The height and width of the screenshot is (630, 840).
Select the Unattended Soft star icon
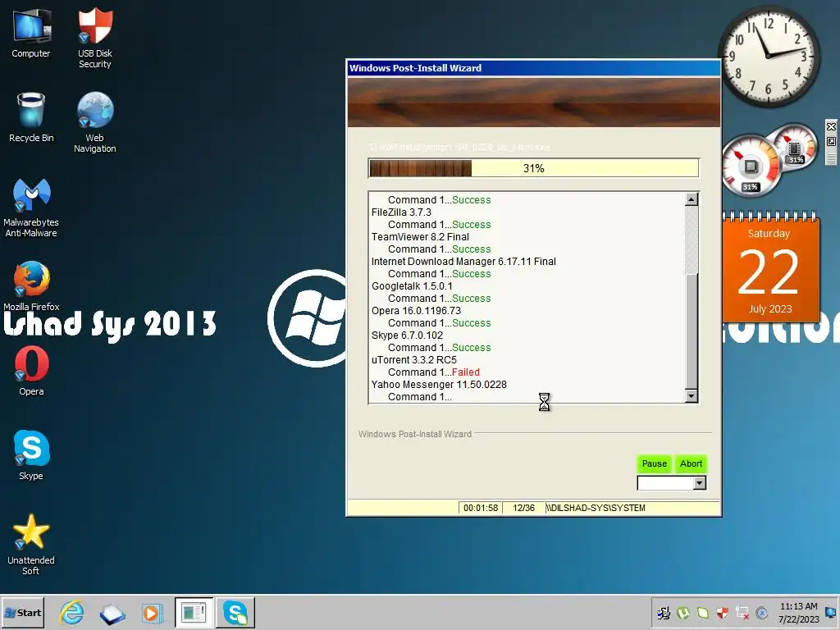31,544
